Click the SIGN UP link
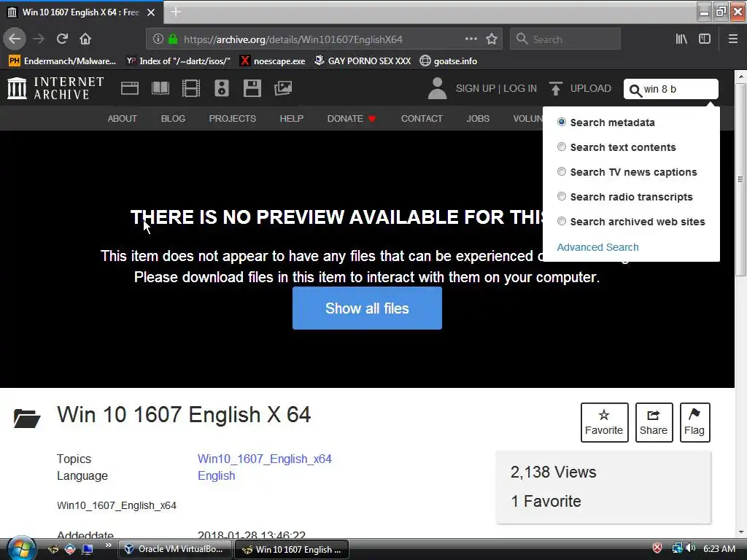This screenshot has width=747, height=560. click(x=476, y=88)
